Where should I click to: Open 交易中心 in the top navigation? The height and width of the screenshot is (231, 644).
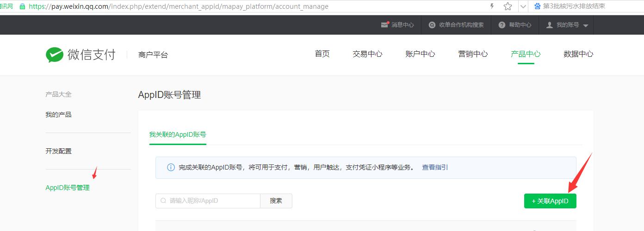click(367, 54)
